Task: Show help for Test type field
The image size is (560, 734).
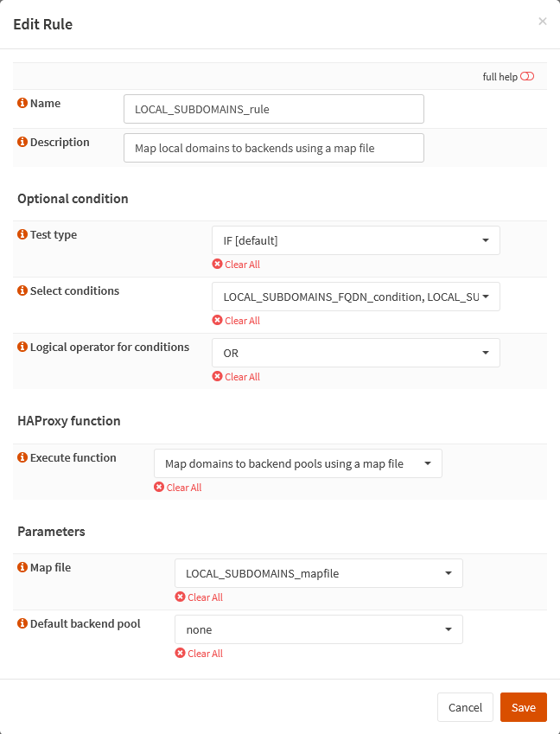Action: 22,235
